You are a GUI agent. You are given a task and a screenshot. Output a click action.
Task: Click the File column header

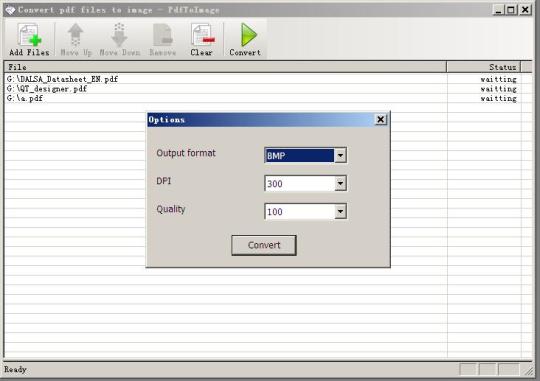tap(226, 67)
